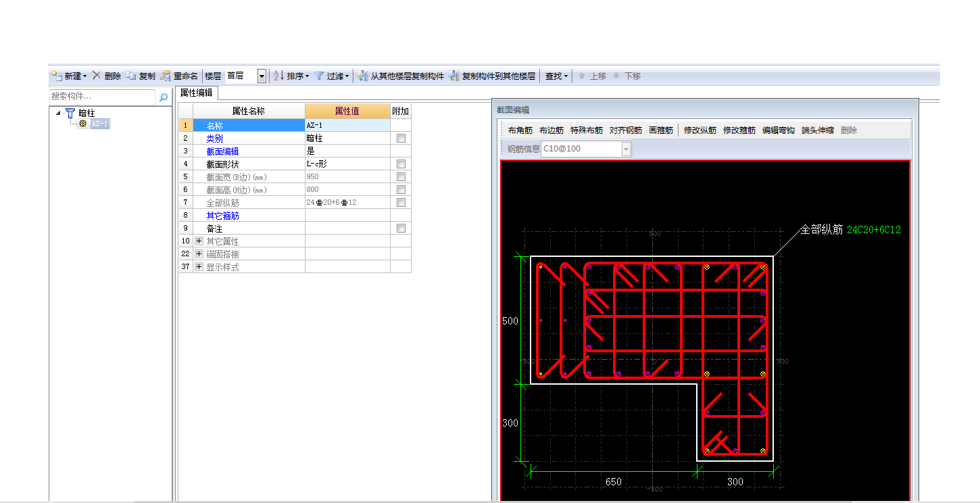This screenshot has width=980, height=503.
Task: Open the 排序 sort dropdown
Action: point(291,76)
